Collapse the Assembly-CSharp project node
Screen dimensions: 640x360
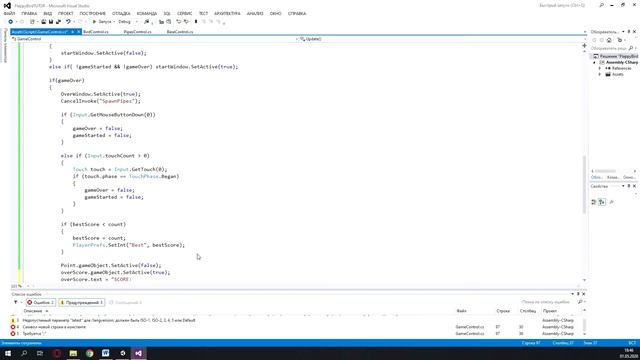(594, 62)
